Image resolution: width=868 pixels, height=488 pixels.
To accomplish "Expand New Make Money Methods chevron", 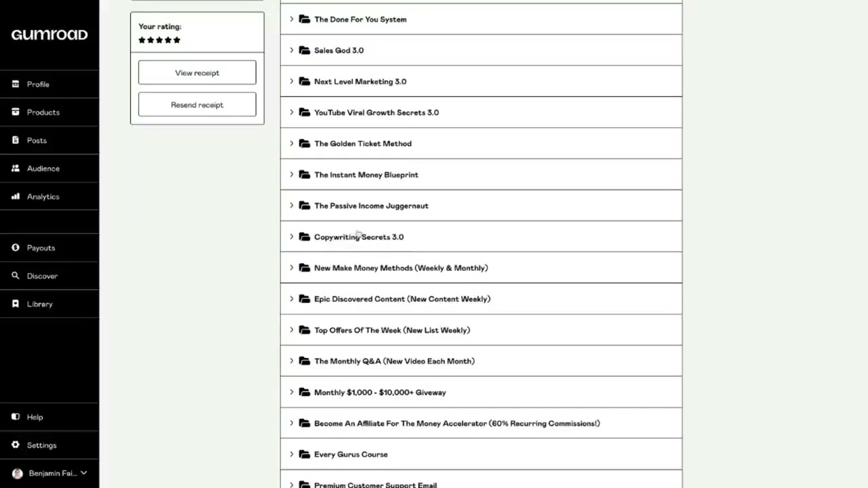I will 292,268.
